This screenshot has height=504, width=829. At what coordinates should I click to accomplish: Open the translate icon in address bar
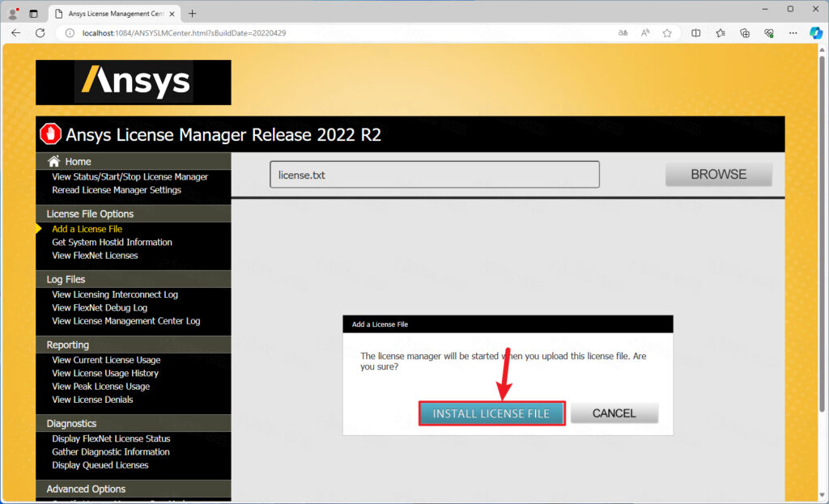(x=623, y=32)
